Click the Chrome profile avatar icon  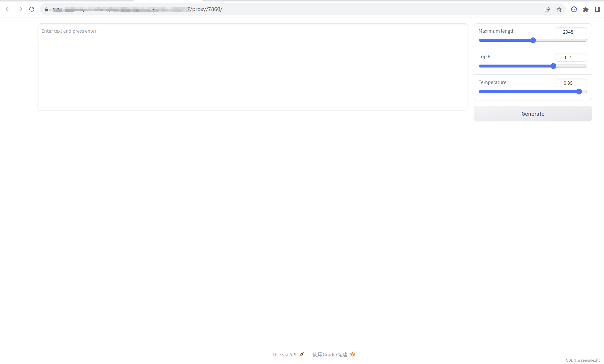[574, 9]
